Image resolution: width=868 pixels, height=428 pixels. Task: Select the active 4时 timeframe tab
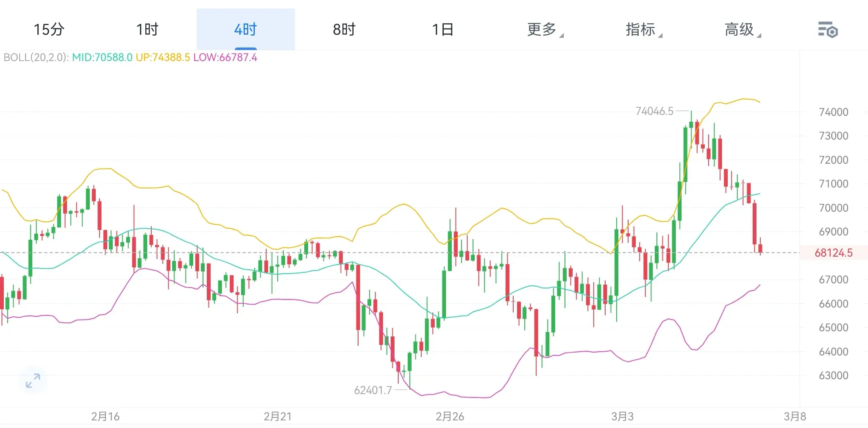pos(246,30)
